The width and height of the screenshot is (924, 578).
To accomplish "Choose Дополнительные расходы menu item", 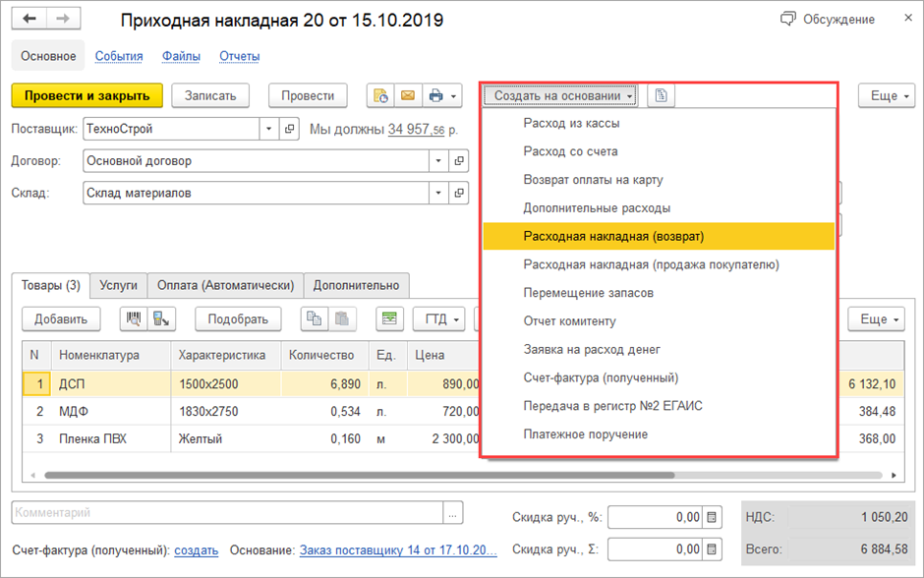I will 659,208.
